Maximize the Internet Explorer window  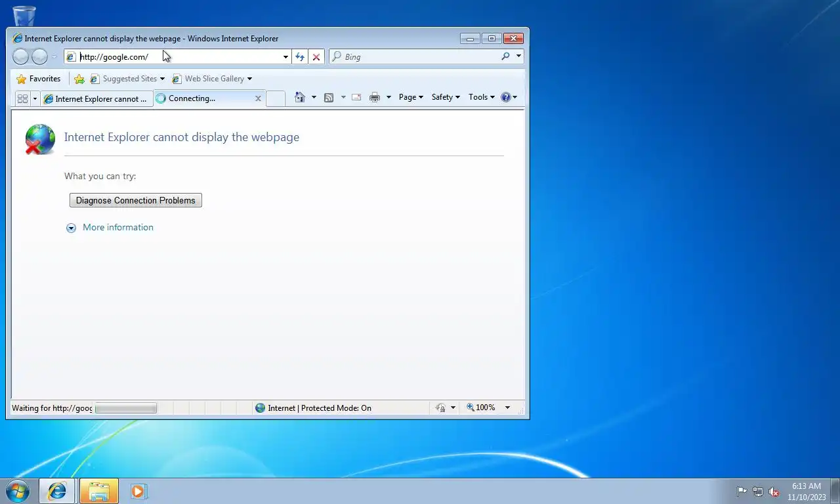[x=492, y=39]
